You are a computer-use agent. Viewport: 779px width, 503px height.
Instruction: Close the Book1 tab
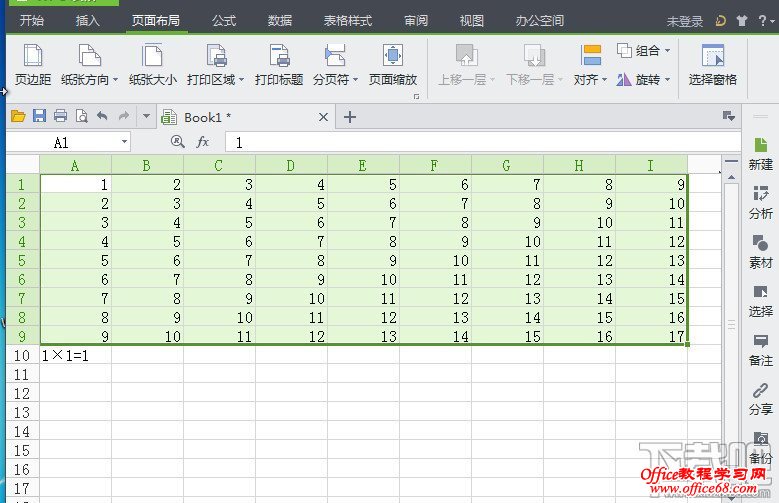[323, 117]
